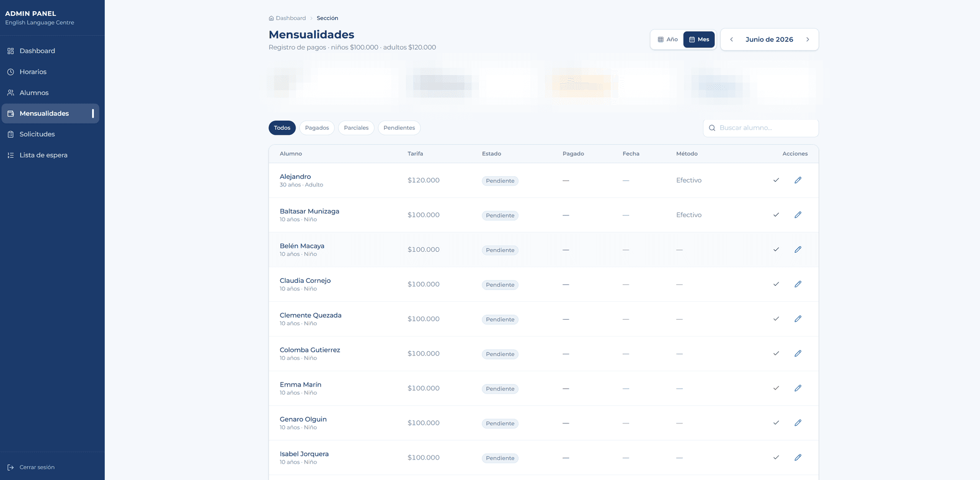Click the Sección breadcrumb text

(327, 18)
